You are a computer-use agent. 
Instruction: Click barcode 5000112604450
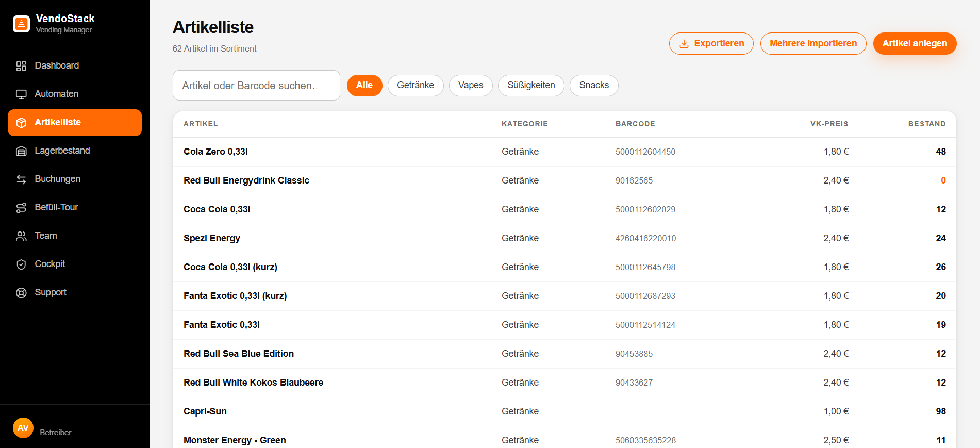(645, 152)
